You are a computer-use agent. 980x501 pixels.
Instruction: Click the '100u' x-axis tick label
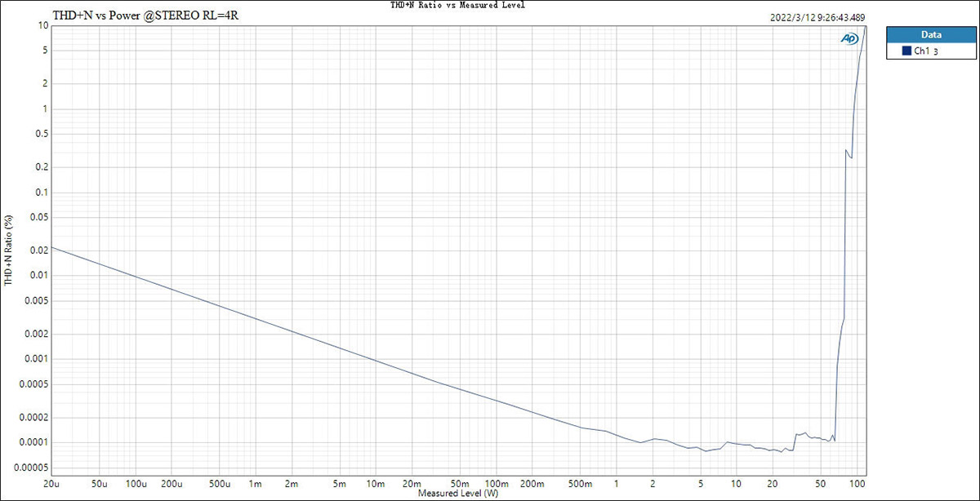136,482
